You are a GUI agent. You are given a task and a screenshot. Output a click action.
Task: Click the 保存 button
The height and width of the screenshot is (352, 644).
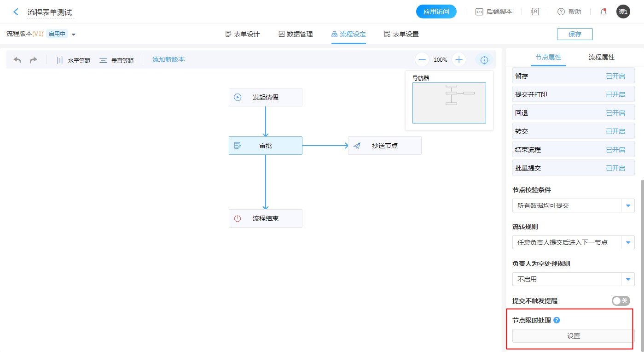click(x=574, y=34)
